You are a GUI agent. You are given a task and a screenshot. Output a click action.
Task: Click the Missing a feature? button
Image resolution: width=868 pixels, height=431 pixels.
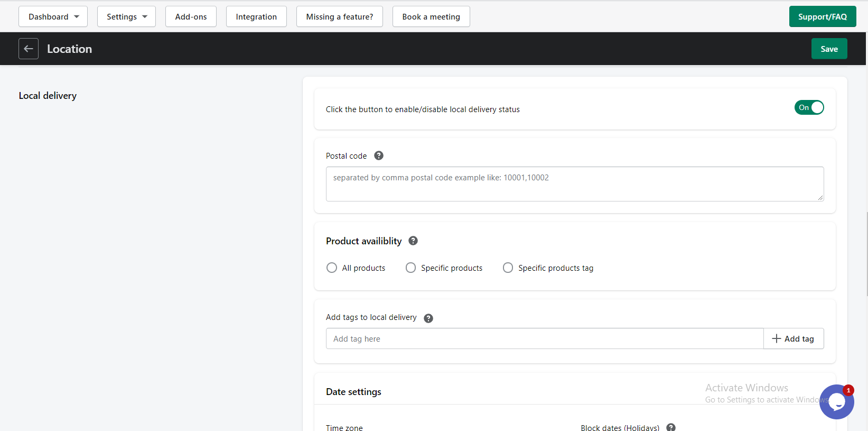coord(339,16)
